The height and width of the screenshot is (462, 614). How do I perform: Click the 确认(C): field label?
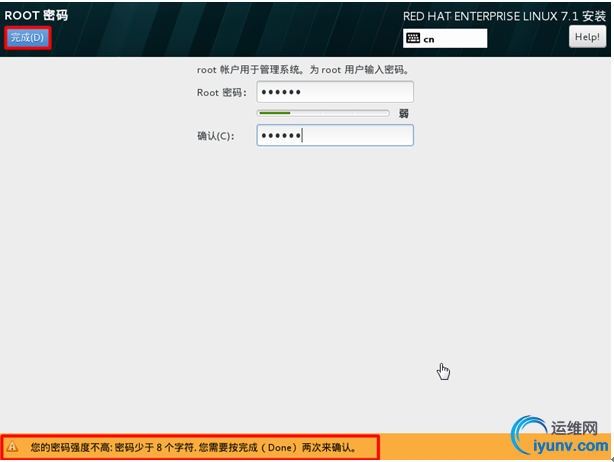216,136
